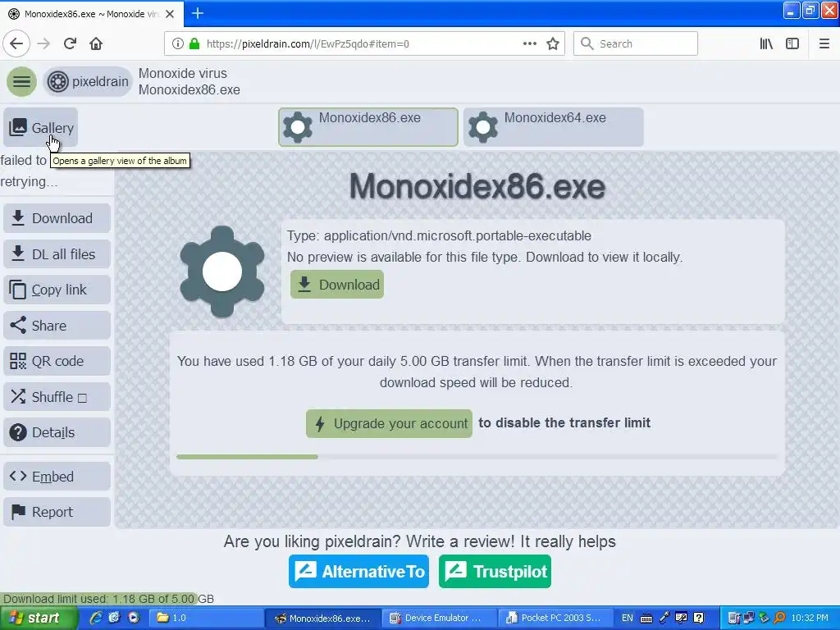840x630 pixels.
Task: Go to pixeldrain home logo button
Action: tap(87, 81)
